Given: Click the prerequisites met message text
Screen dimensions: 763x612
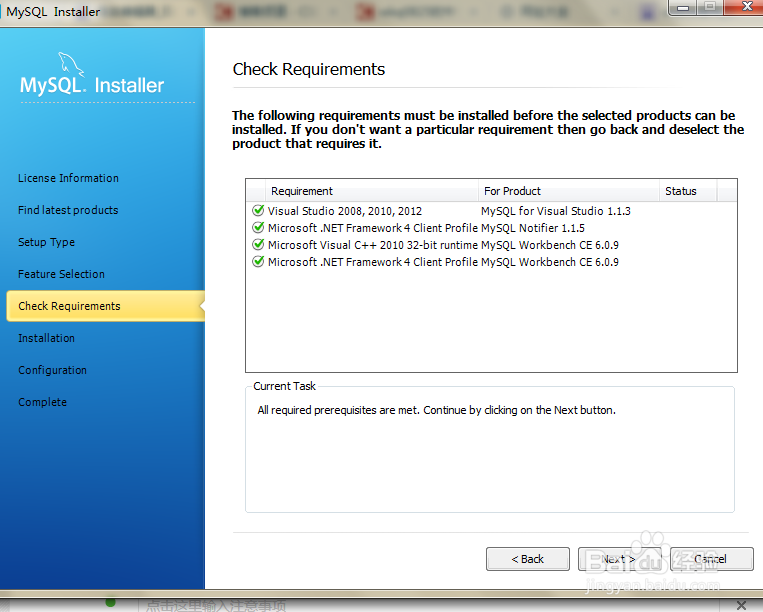Looking at the screenshot, I should point(436,410).
